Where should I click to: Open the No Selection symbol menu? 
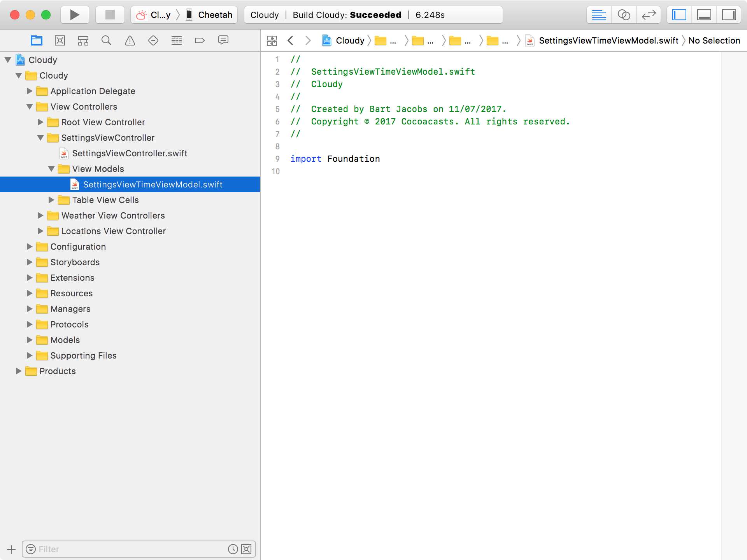[x=714, y=40]
